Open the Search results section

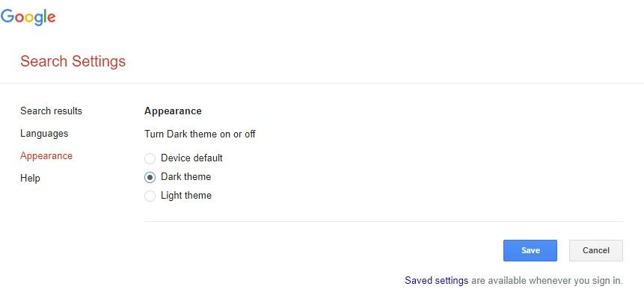(52, 111)
